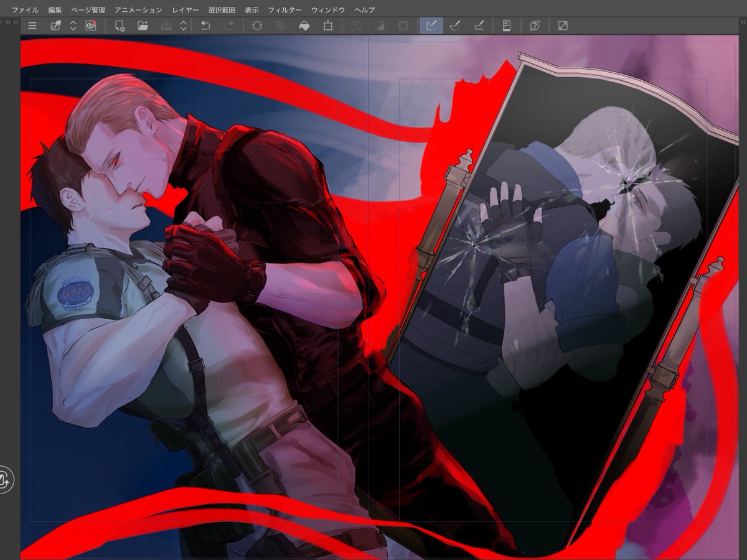
Task: Click the Open file folder icon
Action: (x=143, y=26)
